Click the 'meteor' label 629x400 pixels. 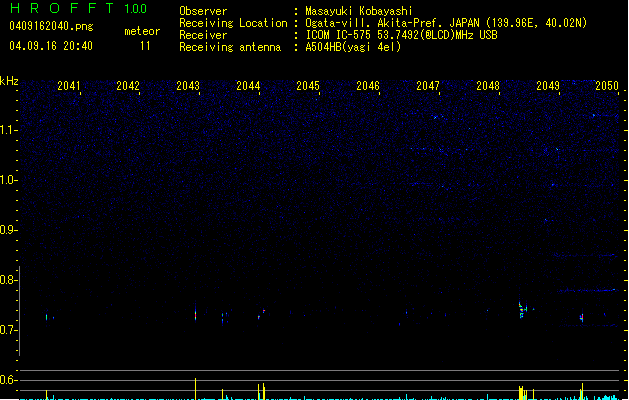pos(142,31)
